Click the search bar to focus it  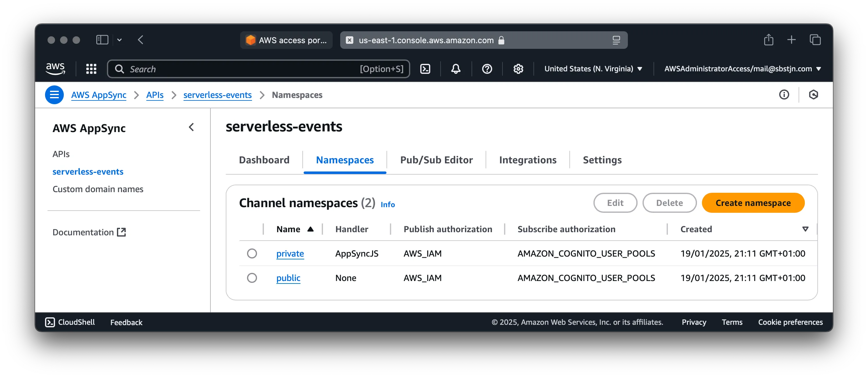tap(236, 69)
